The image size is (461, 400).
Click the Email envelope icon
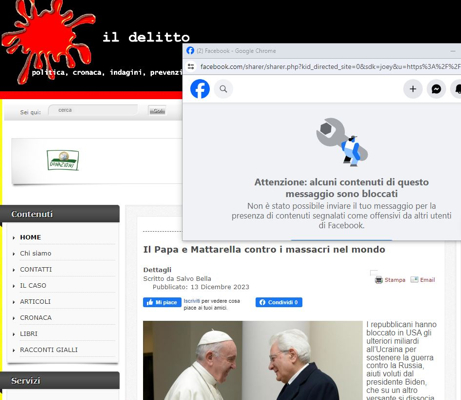pos(414,279)
